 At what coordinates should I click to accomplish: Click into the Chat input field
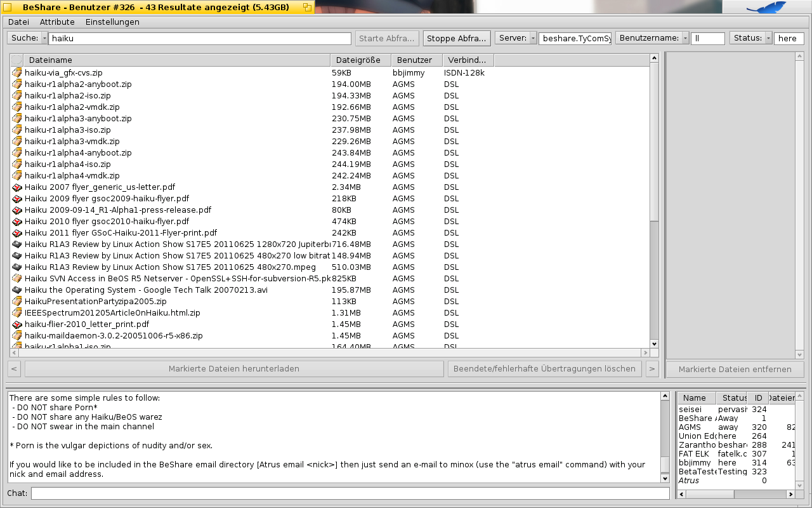(x=350, y=493)
